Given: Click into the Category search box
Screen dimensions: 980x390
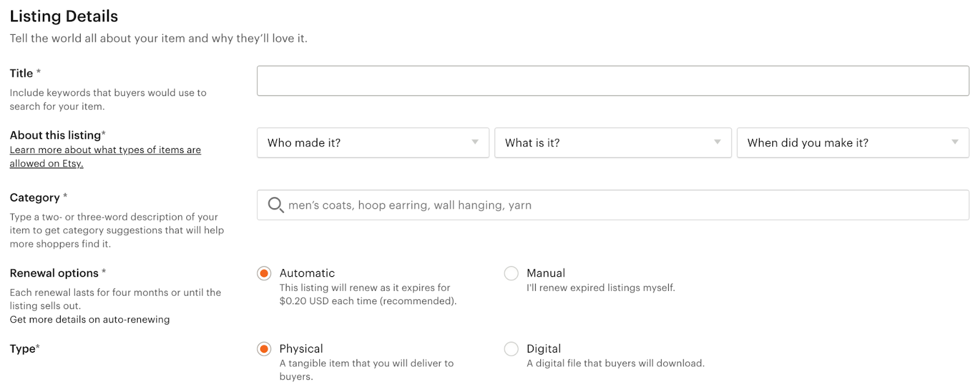Looking at the screenshot, I should point(613,205).
